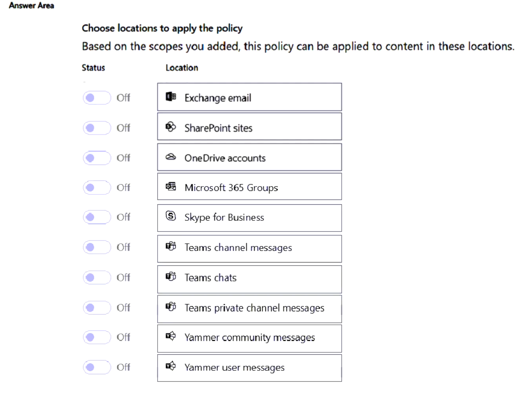
Task: Click the Teams channel messages icon
Action: [x=171, y=246]
